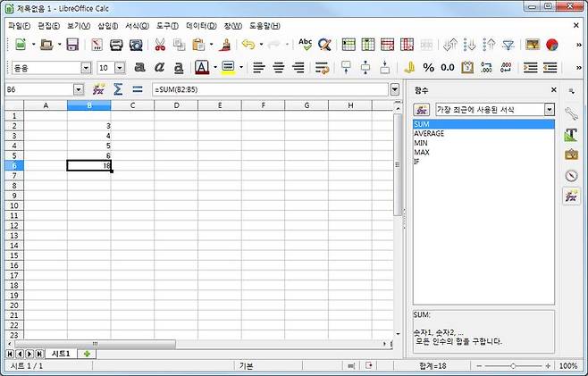Click the Cut scissors icon
The width and height of the screenshot is (588, 376).
[160, 45]
